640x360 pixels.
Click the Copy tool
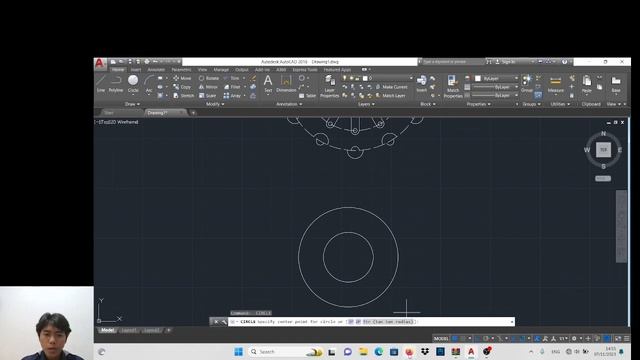(182, 87)
